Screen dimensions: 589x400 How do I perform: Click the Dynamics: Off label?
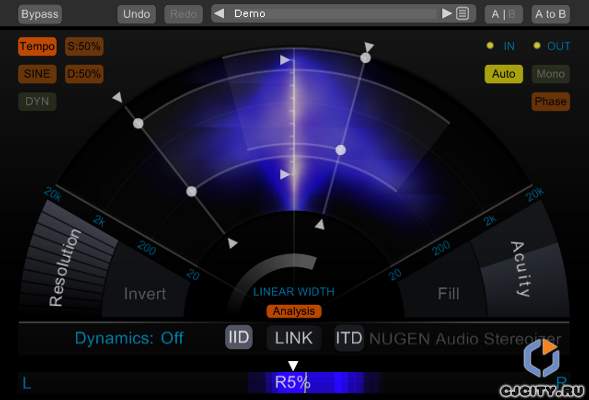coord(129,338)
